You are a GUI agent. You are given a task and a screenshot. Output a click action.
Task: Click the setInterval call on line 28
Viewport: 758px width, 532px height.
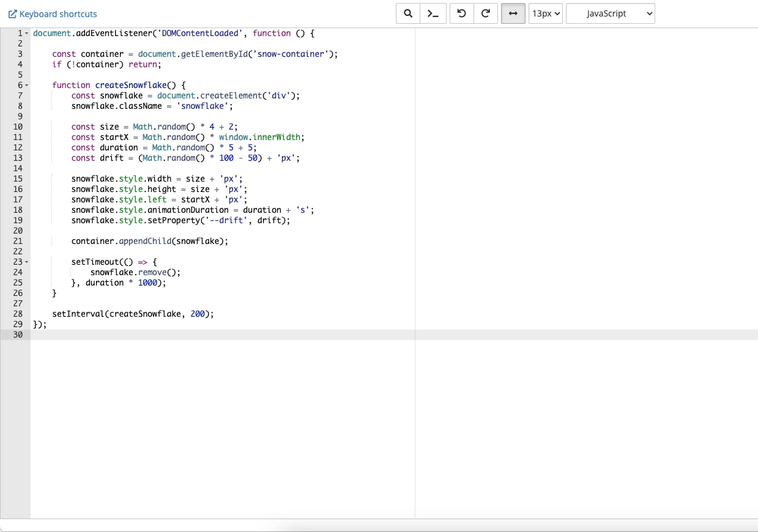click(x=78, y=314)
